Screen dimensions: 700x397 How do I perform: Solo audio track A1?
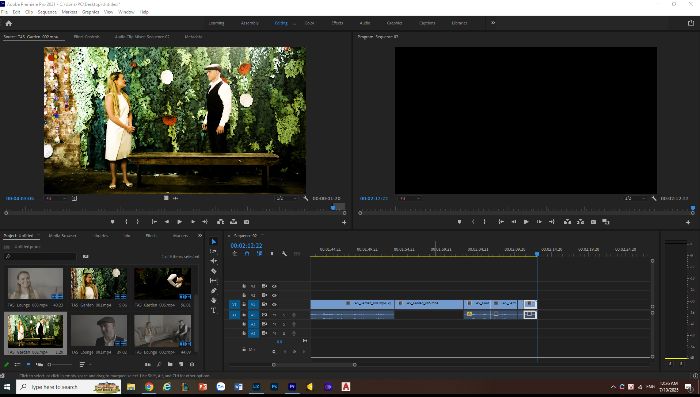pyautogui.click(x=284, y=315)
